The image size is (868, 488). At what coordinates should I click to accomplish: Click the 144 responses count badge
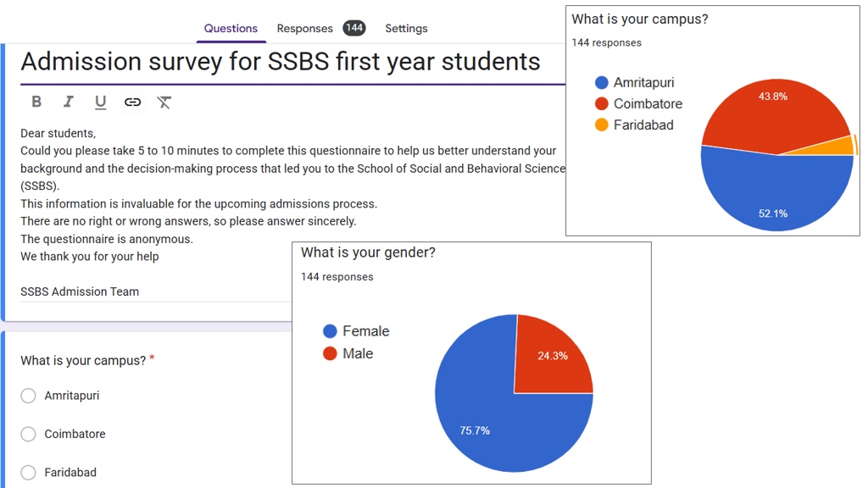354,28
